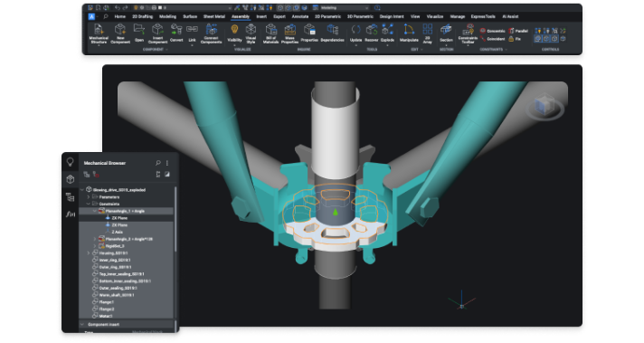Click the undo arrow in quick access toolbar

[118, 8]
